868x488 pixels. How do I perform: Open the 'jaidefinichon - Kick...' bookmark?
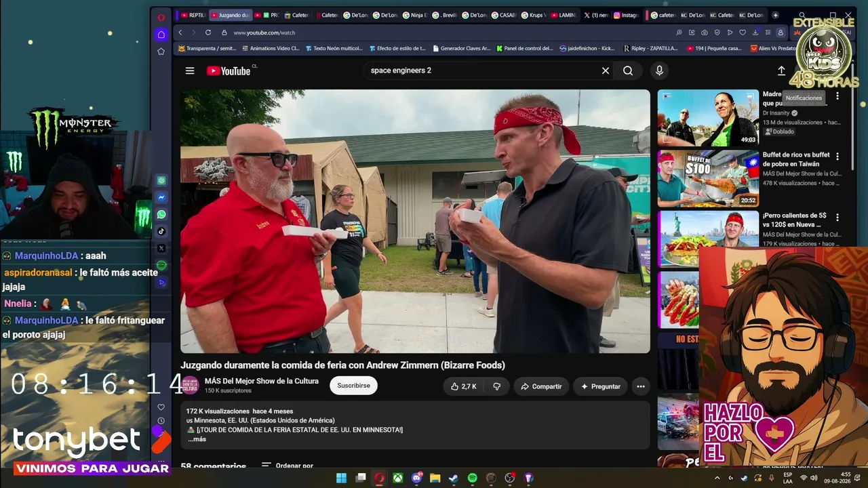(x=587, y=49)
